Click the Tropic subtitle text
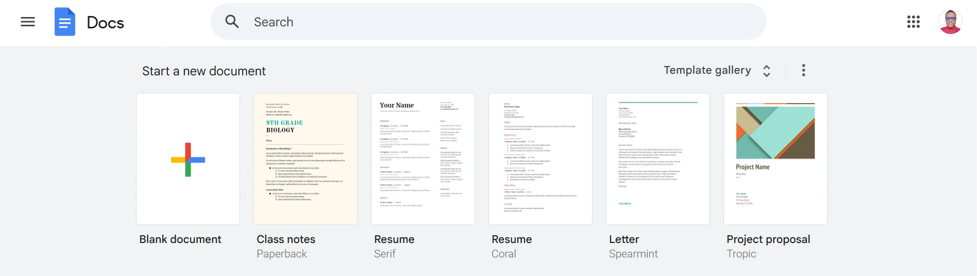 click(x=741, y=254)
